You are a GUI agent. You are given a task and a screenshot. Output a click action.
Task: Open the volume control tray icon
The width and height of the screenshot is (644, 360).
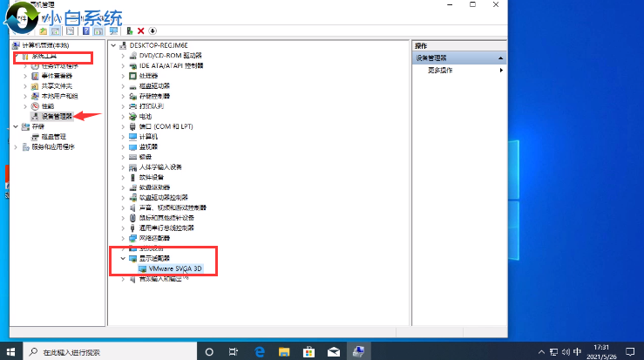(x=566, y=352)
